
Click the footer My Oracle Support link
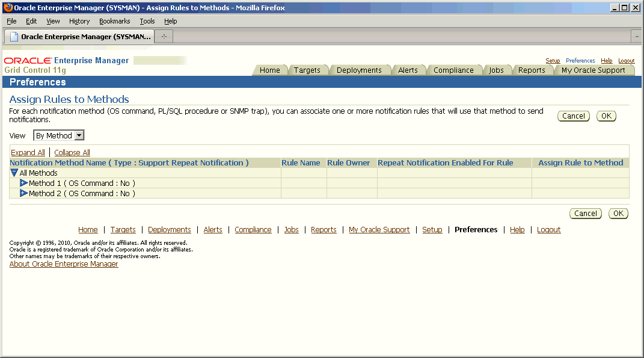(379, 229)
